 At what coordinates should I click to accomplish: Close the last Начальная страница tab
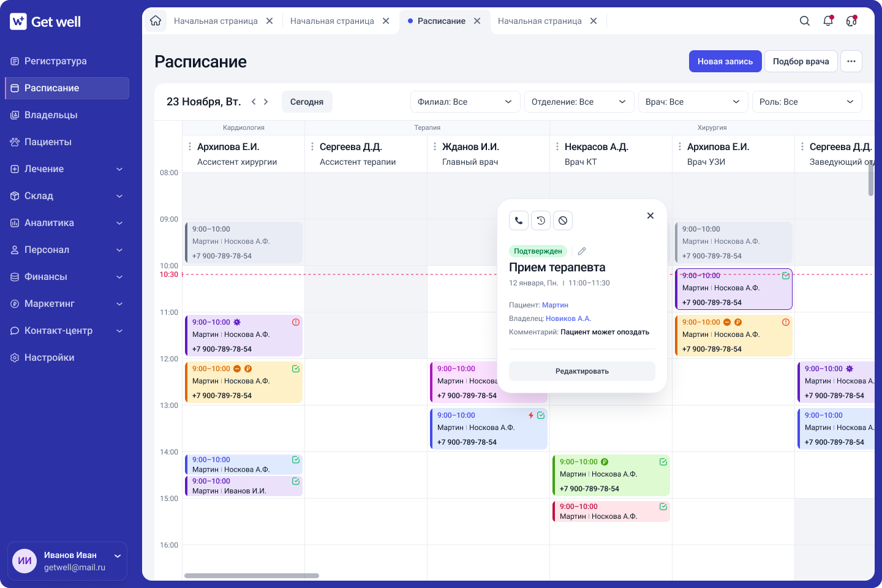pos(594,21)
